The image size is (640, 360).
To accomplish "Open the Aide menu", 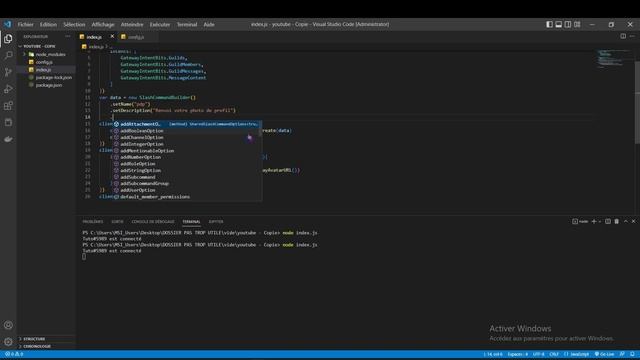I will pos(209,24).
